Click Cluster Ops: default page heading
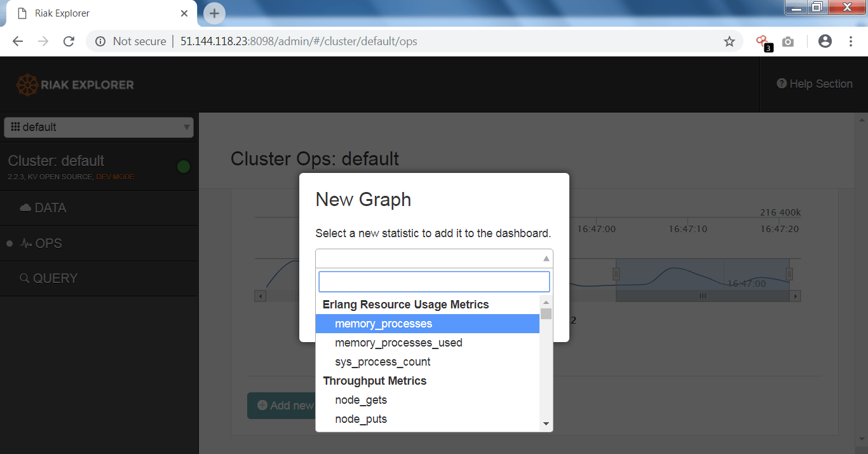The image size is (868, 454). (x=315, y=158)
